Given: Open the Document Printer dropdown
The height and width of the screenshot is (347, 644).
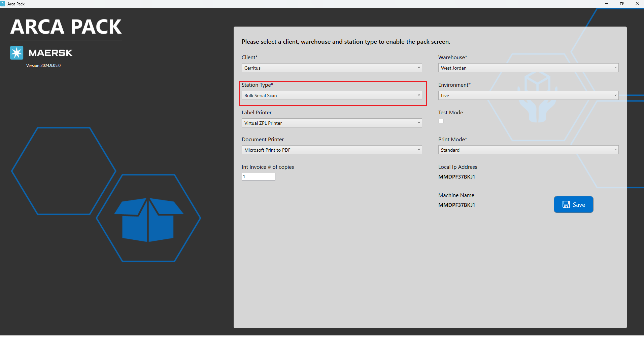Looking at the screenshot, I should coord(332,150).
